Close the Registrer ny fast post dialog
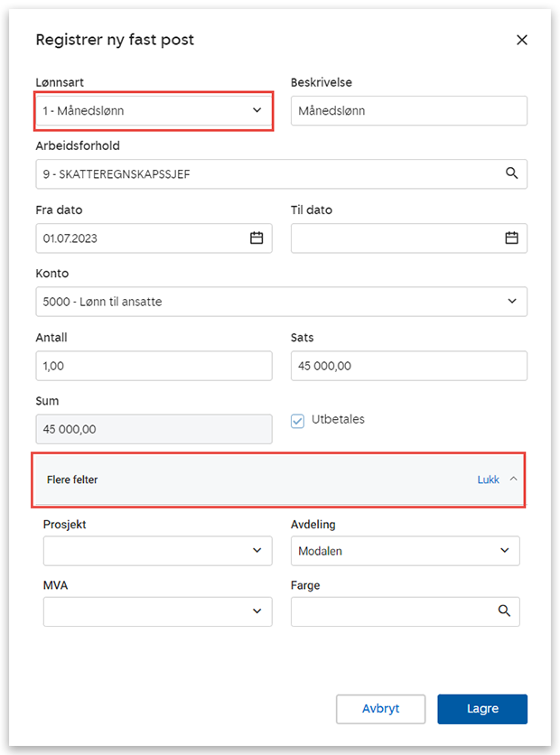Image resolution: width=560 pixels, height=755 pixels. click(521, 40)
